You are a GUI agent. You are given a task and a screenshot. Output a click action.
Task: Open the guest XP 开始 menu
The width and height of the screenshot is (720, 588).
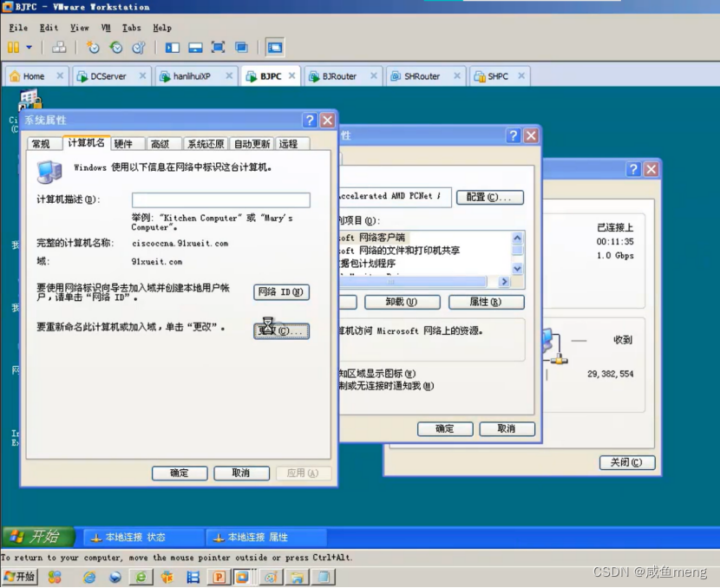[x=38, y=537]
